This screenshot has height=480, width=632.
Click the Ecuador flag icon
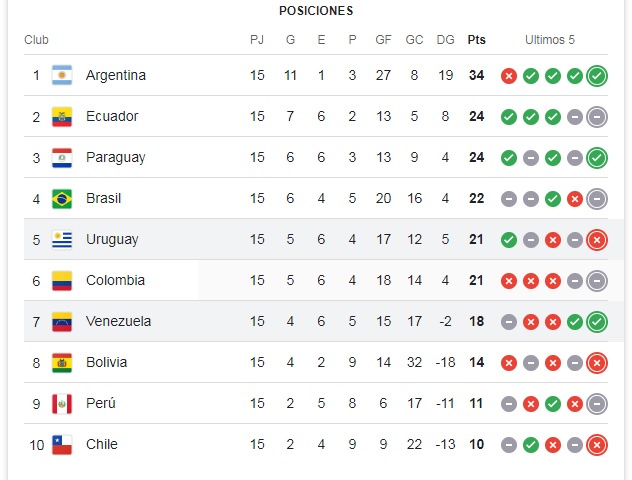[x=62, y=116]
